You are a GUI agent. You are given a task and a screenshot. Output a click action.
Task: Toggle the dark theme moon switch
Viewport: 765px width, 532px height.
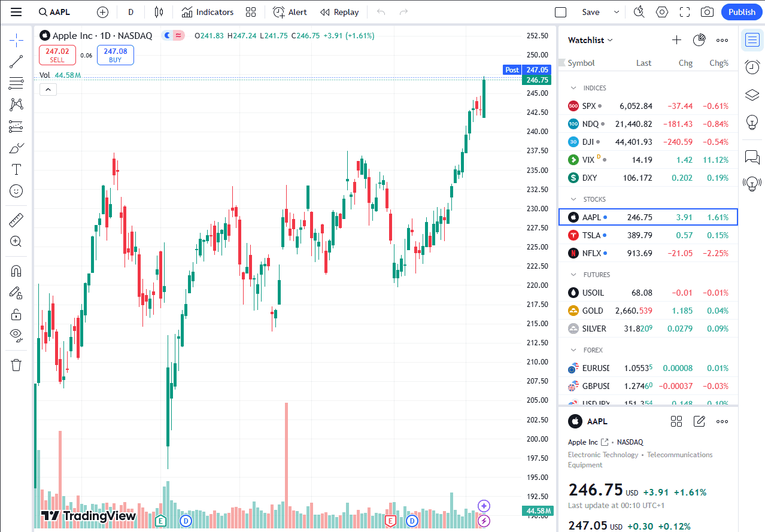tap(168, 35)
